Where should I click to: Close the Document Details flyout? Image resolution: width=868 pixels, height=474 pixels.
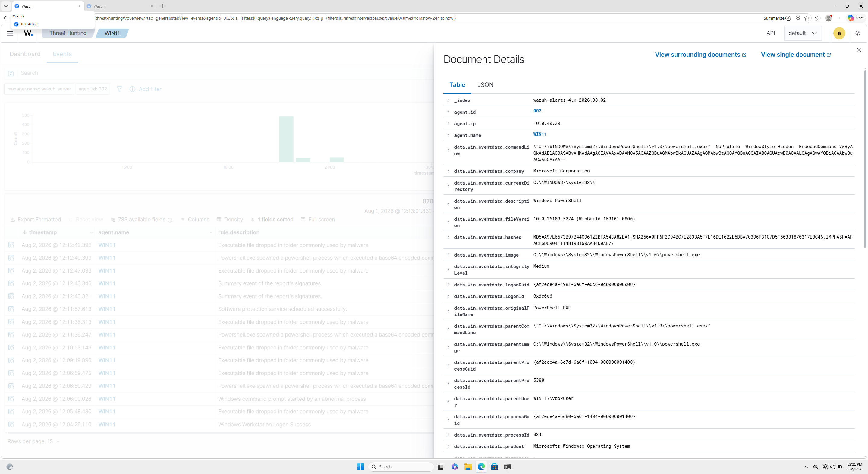point(859,50)
